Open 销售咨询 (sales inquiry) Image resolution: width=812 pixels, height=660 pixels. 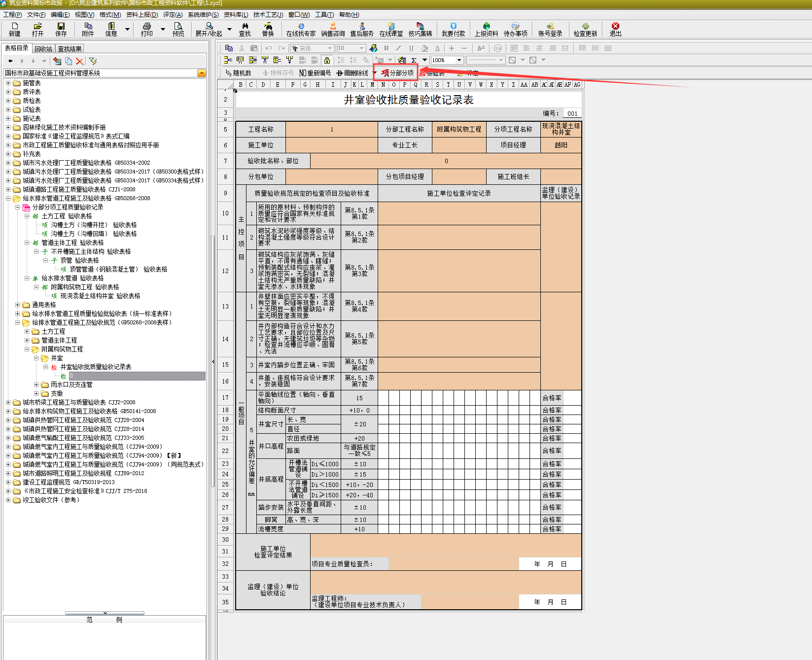pyautogui.click(x=333, y=29)
